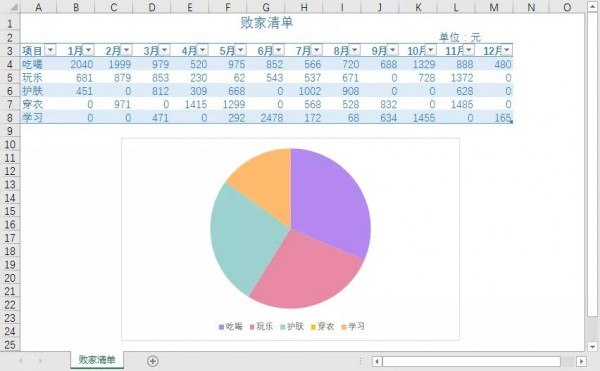
Task: Click the next sheet navigation arrow
Action: [x=40, y=361]
